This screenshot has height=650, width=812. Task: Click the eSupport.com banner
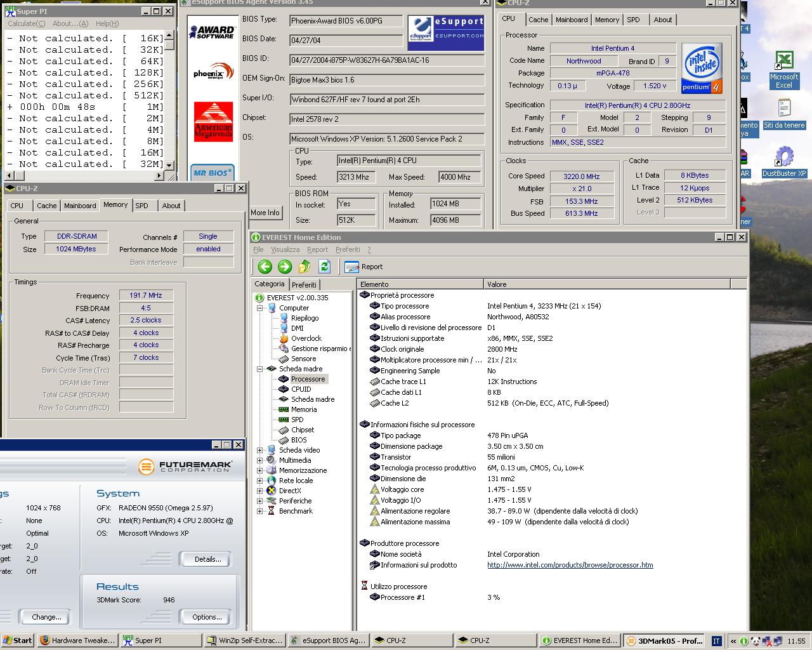[446, 33]
